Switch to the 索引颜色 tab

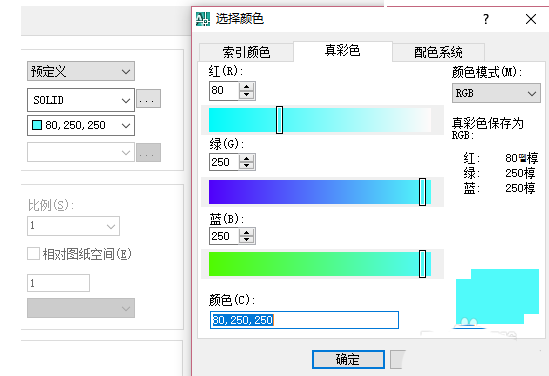(246, 53)
